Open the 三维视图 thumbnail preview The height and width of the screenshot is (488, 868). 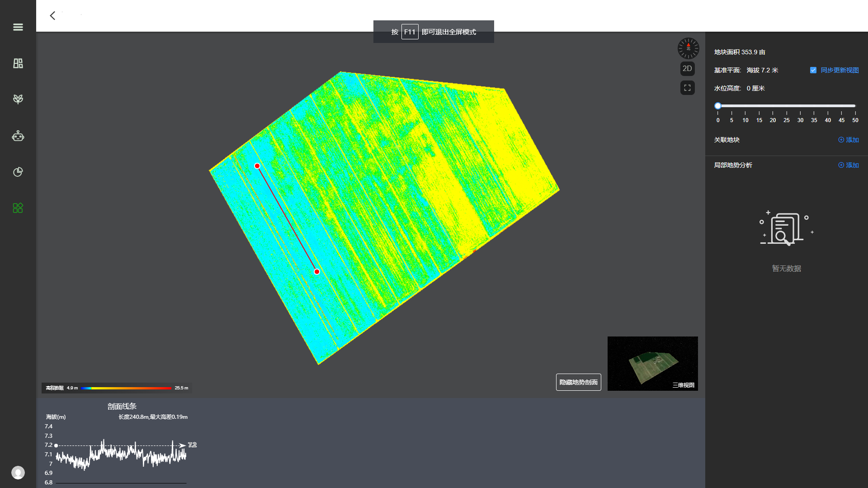(x=652, y=363)
